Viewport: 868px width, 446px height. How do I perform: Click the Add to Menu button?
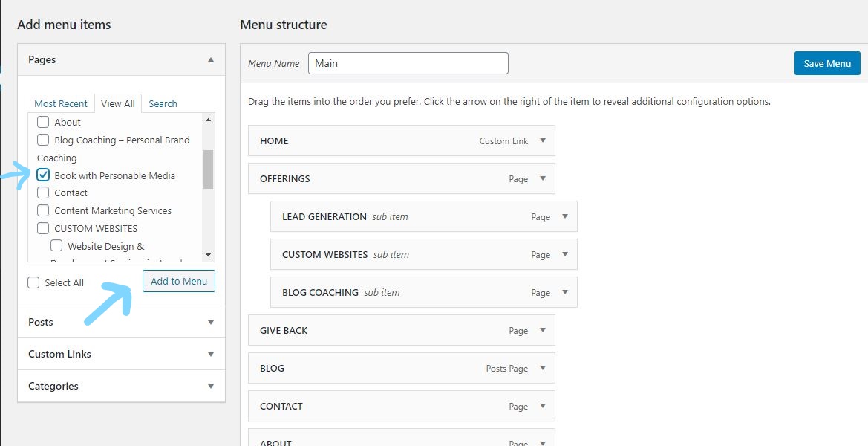point(178,281)
